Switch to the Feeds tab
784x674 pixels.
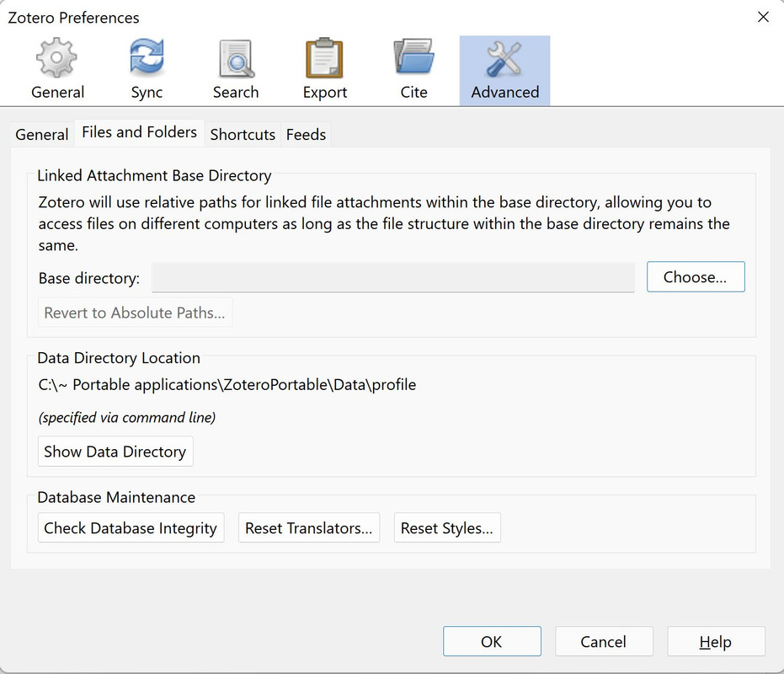(x=306, y=134)
